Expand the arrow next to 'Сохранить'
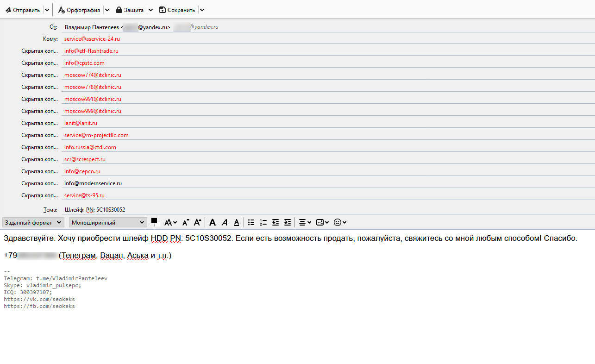 (x=202, y=10)
